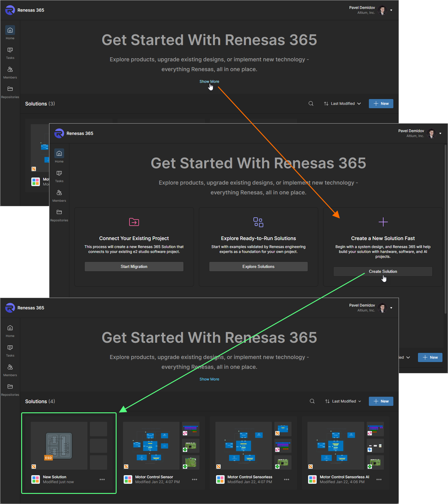
Task: Click the 'Motor Control Sensorless' card title
Action: tap(250, 477)
